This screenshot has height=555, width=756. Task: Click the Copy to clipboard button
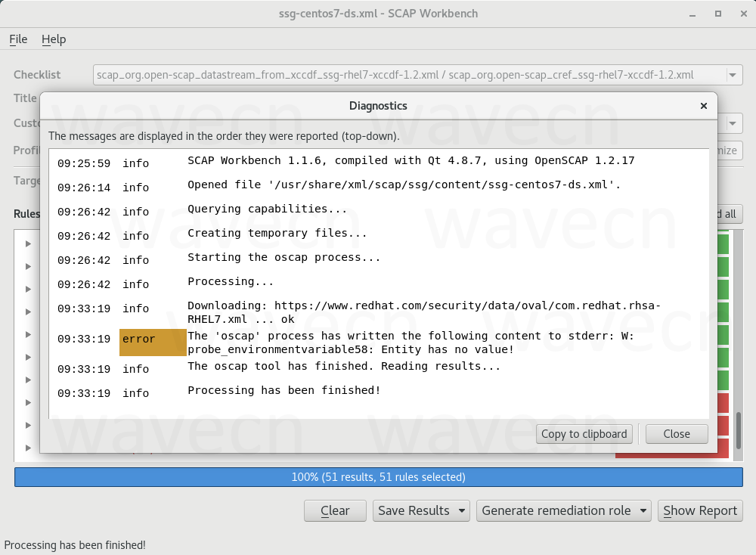pos(584,434)
